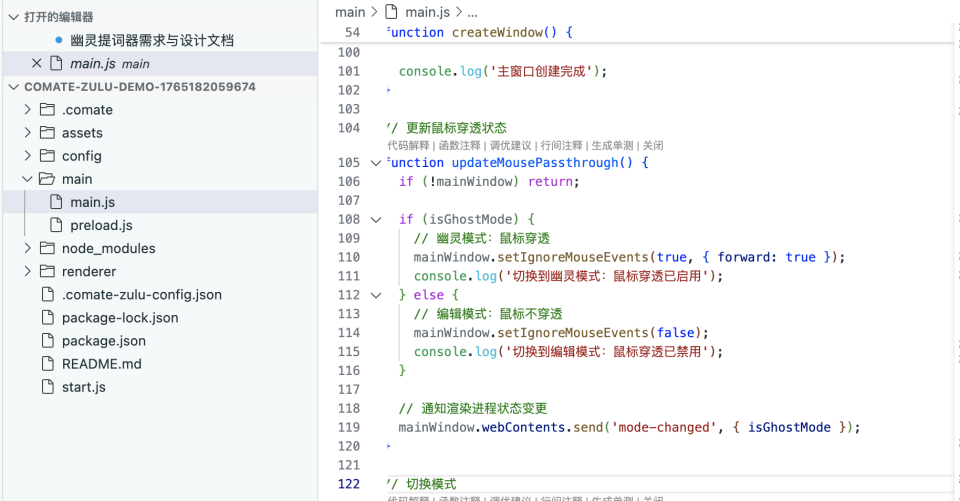Select main.js under the main folder
960x501 pixels.
pos(92,202)
